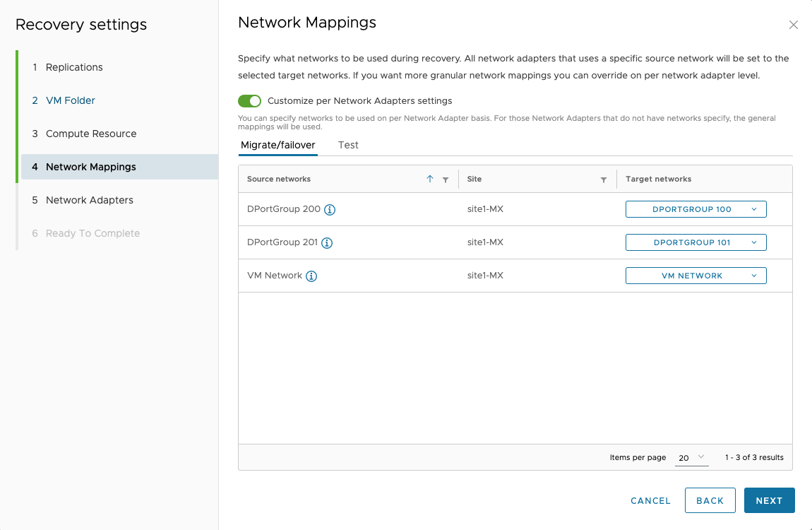Go to step 2 VM Folder
The height and width of the screenshot is (530, 812).
[x=71, y=100]
